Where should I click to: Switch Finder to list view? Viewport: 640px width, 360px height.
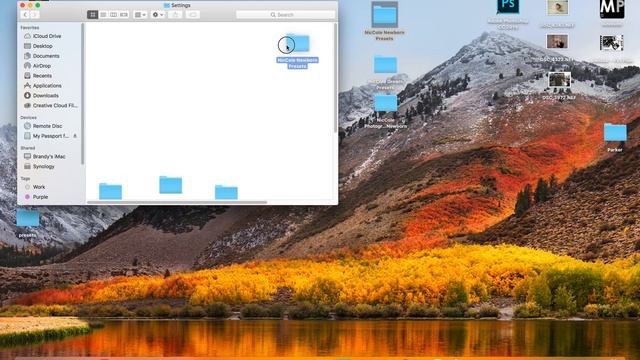[103, 15]
